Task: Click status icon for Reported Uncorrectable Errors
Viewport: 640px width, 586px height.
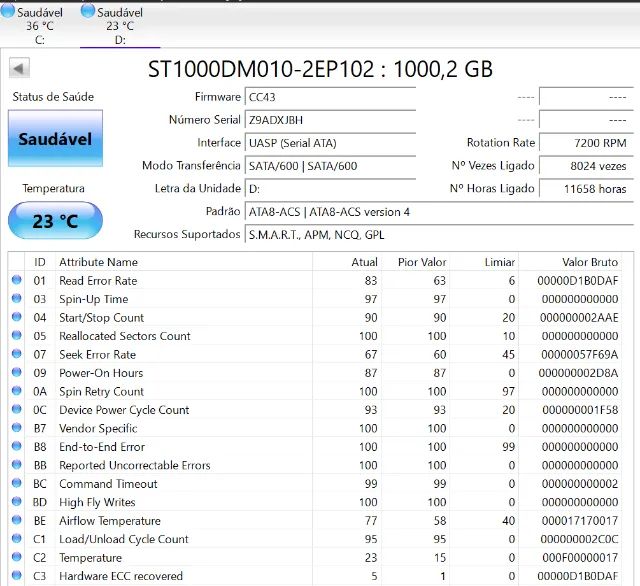Action: coord(17,464)
